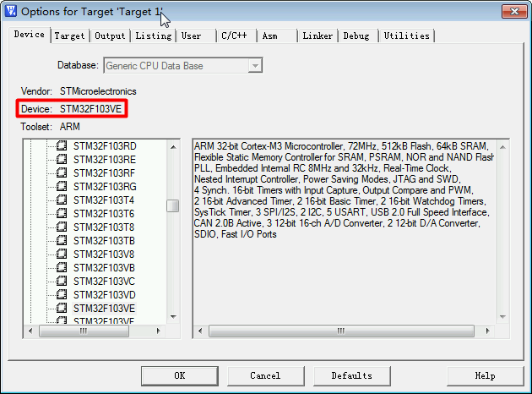Click the Toolset ARM text

[50, 127]
